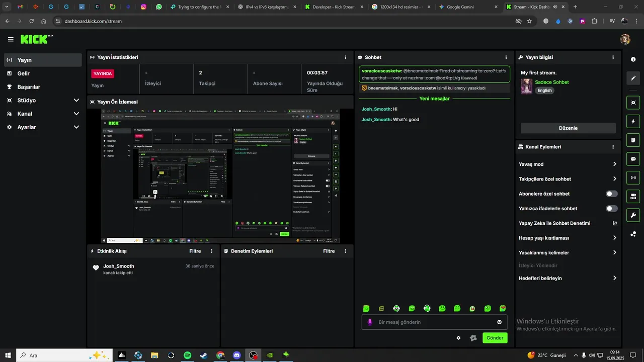The height and width of the screenshot is (362, 644).
Task: Expand the Ayarlar sidebar section
Action: [76, 127]
